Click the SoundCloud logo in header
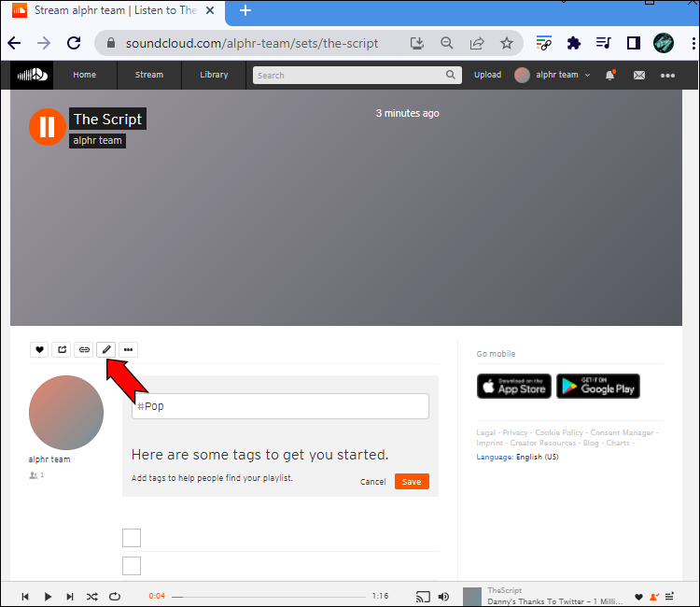 (32, 75)
